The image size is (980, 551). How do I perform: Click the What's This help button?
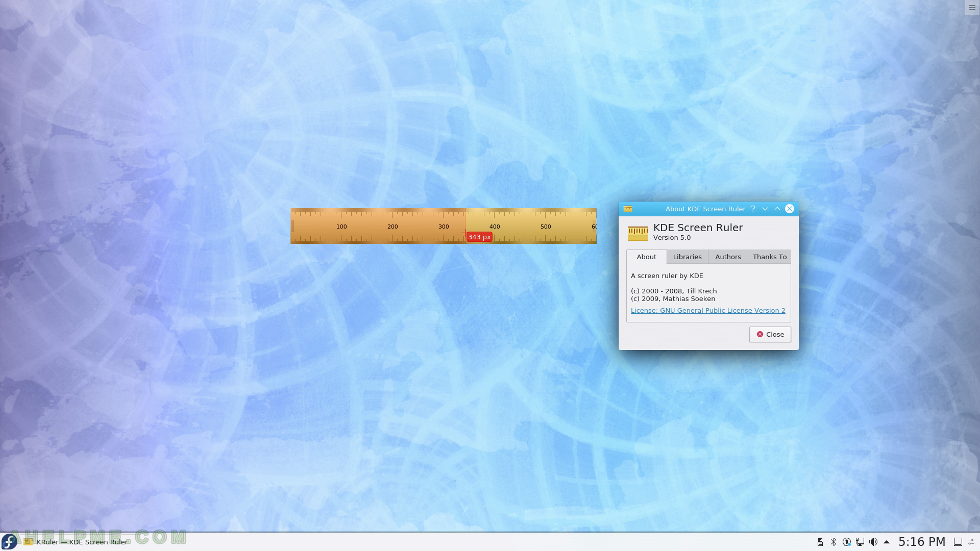point(753,209)
